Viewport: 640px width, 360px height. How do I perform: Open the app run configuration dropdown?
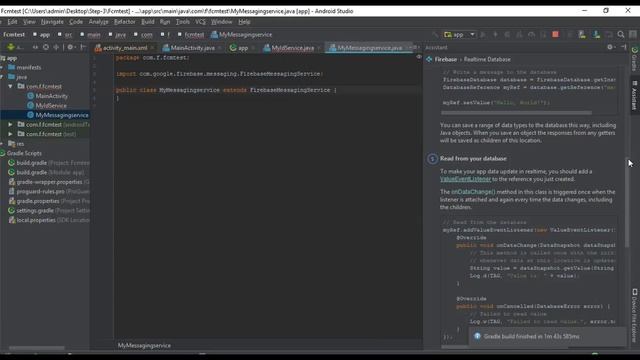coord(460,35)
